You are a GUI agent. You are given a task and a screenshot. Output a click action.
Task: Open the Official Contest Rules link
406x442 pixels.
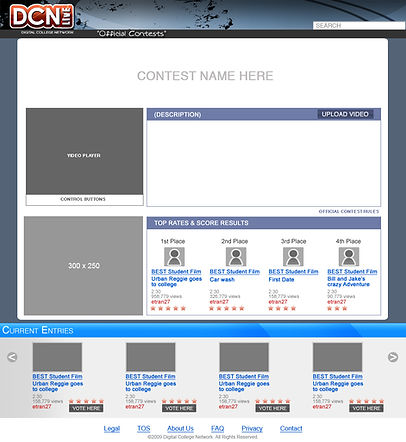pos(349,211)
